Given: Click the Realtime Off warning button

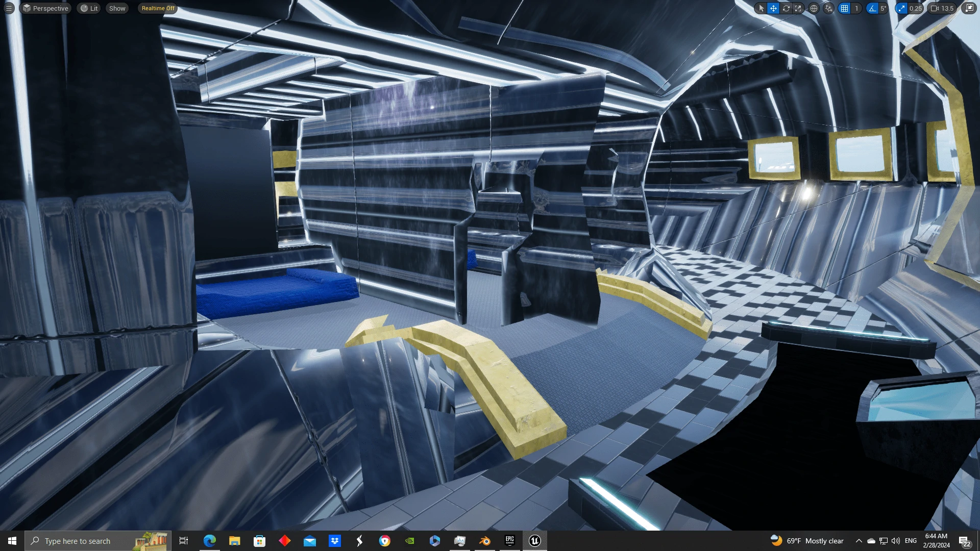Looking at the screenshot, I should [158, 8].
